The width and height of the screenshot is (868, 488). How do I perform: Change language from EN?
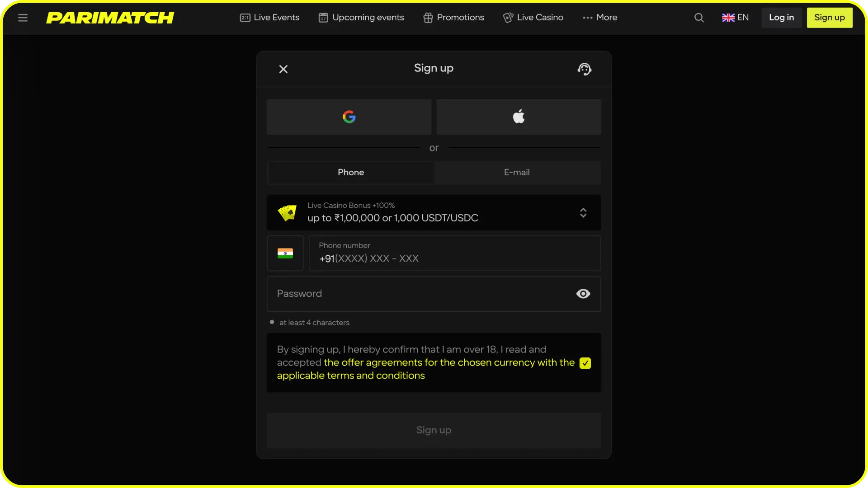[x=735, y=18]
